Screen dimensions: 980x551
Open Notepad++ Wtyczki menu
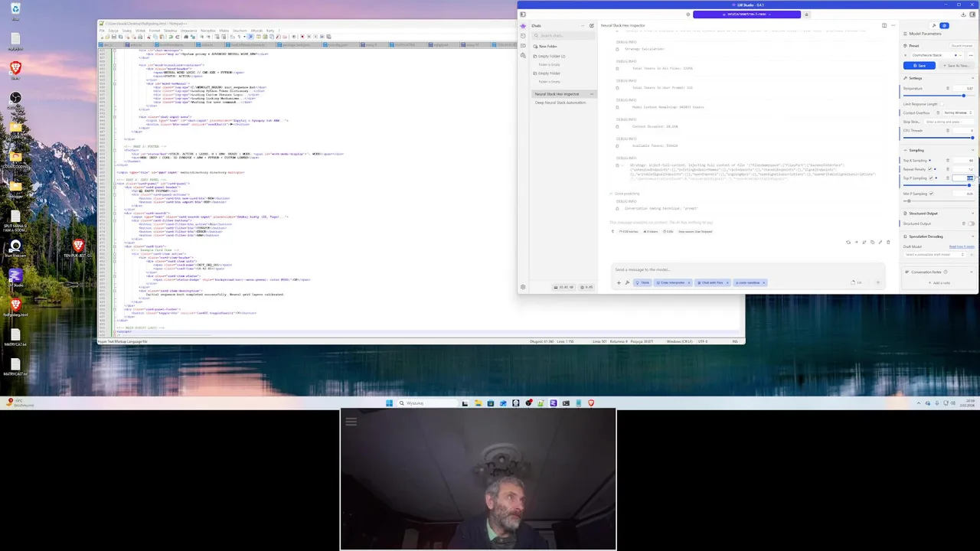[x=256, y=31]
